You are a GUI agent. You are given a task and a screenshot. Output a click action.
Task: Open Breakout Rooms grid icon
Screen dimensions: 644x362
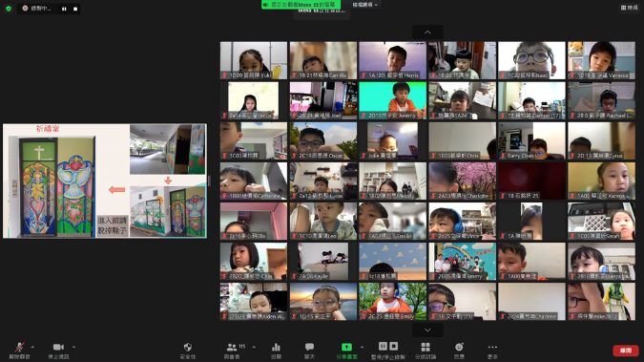[426, 351]
